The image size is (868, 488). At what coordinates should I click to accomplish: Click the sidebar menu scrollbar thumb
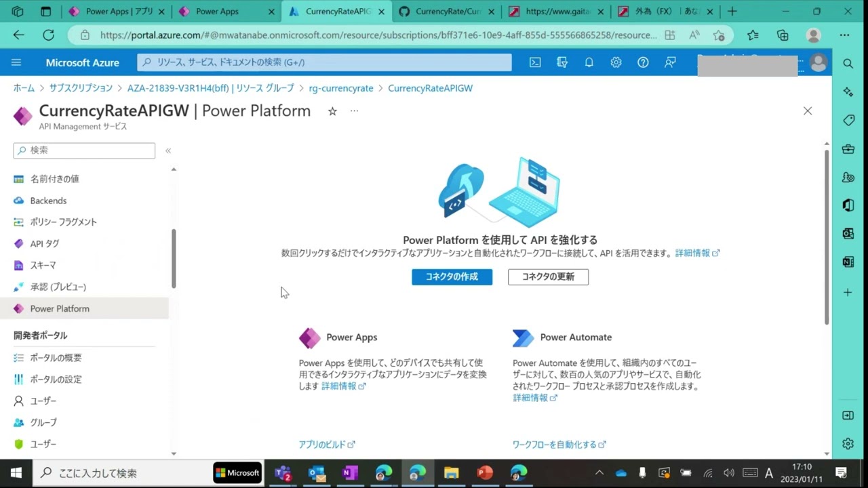tap(174, 258)
